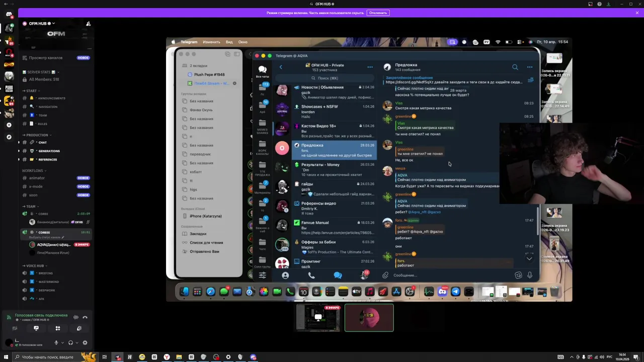This screenshot has height=362, width=644.
Task: Start screen share from voice panel
Action: (x=36, y=328)
